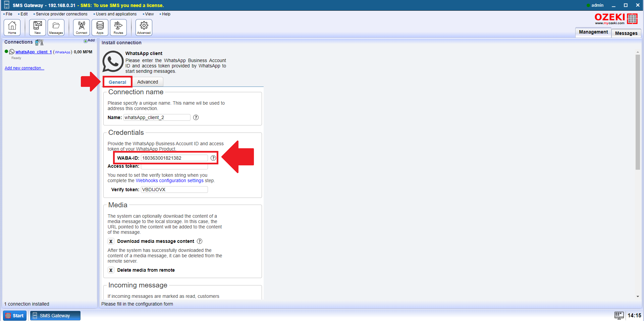Click help icon beside Download media message content

coord(200,241)
